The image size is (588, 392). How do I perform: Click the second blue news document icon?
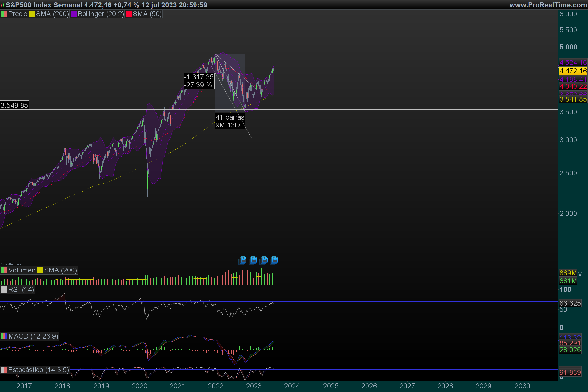[x=253, y=260]
